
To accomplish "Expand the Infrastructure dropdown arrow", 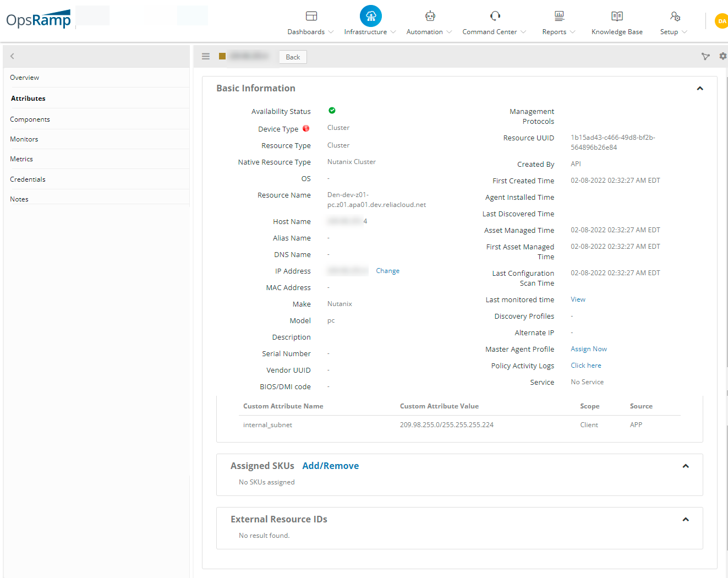I will pos(393,32).
